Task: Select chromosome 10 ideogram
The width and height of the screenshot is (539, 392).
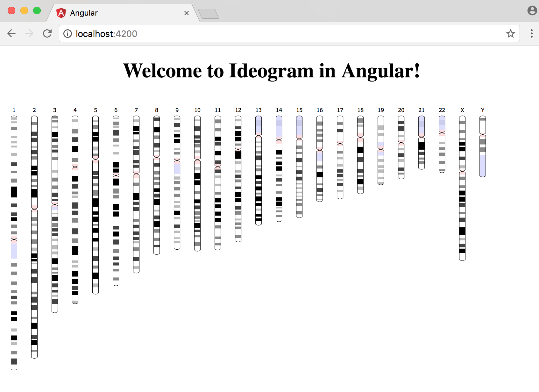Action: 197,183
